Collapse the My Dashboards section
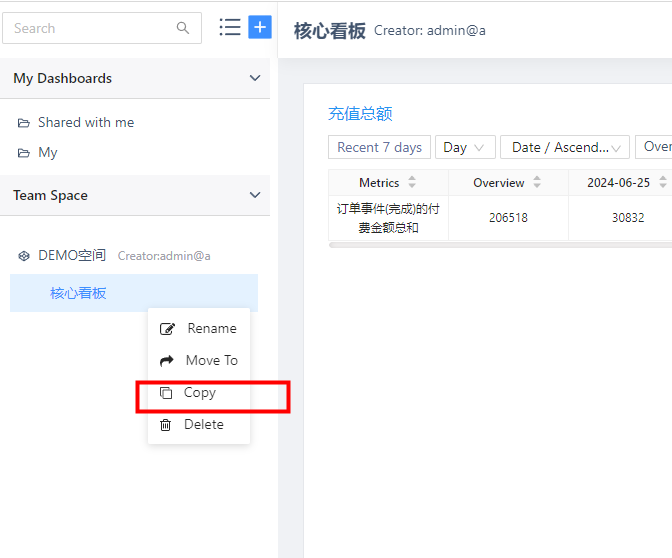This screenshot has height=558, width=672. pyautogui.click(x=255, y=78)
